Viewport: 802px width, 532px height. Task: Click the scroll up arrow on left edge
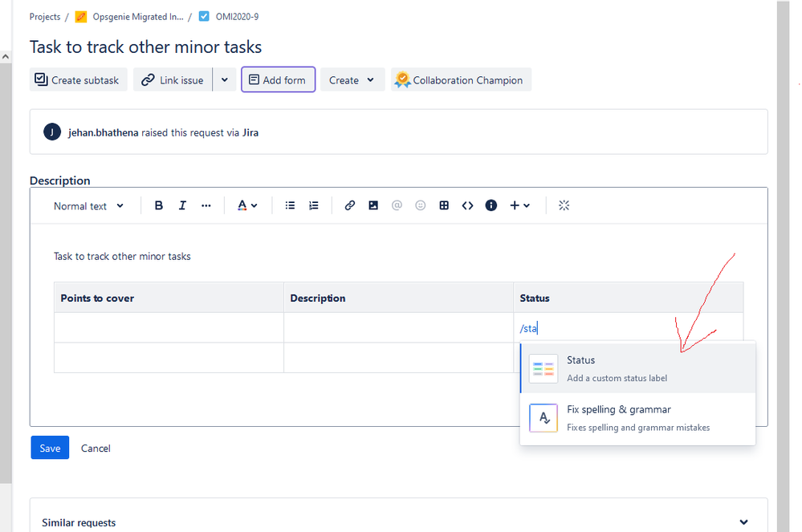(x=6, y=57)
